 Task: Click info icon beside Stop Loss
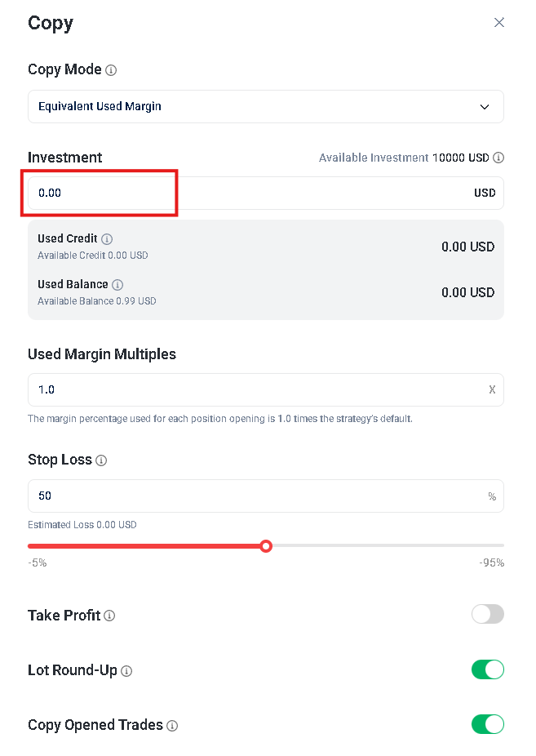[101, 460]
